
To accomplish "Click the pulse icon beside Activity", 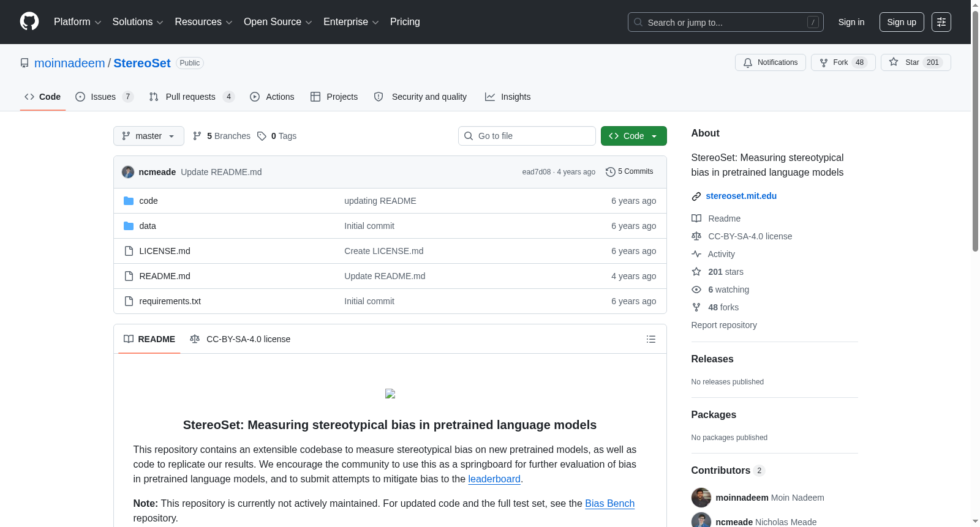I will pos(696,254).
